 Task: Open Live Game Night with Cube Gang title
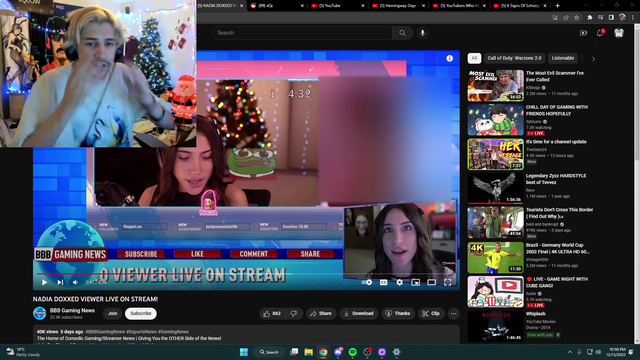pos(557,282)
